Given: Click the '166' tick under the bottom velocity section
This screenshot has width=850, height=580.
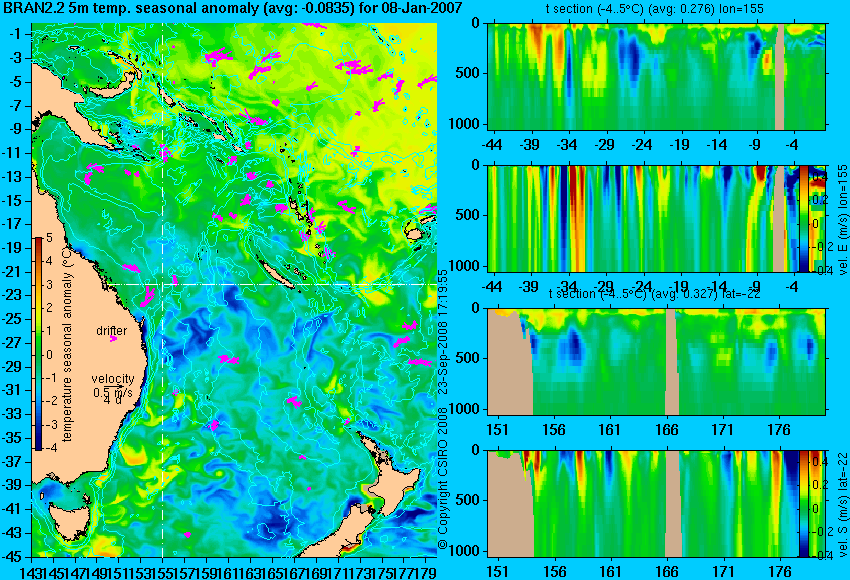Looking at the screenshot, I should point(667,572).
